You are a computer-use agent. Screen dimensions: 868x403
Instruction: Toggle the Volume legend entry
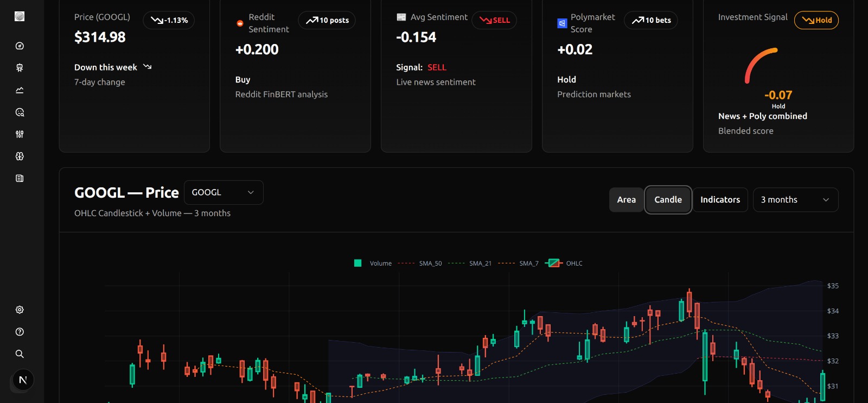click(x=373, y=263)
